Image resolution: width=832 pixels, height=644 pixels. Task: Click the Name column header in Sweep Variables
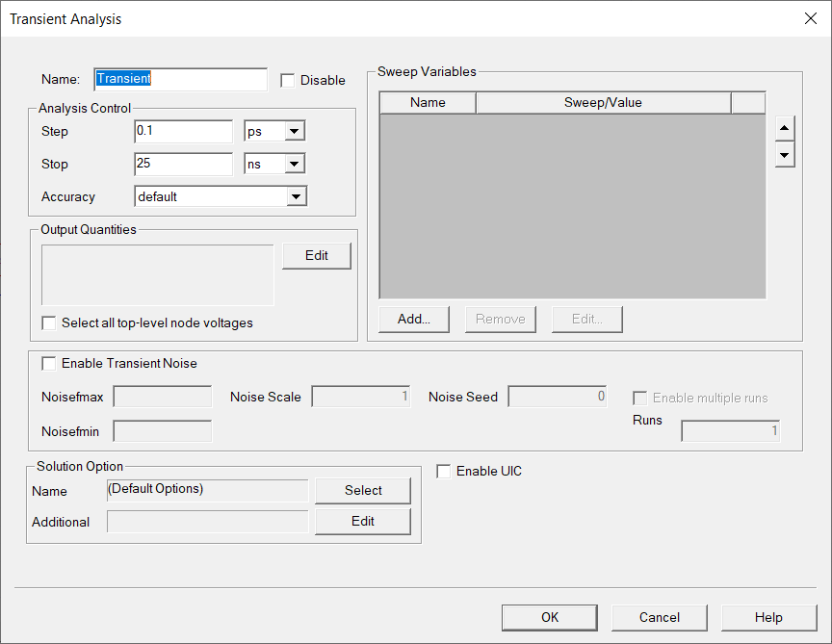point(428,102)
